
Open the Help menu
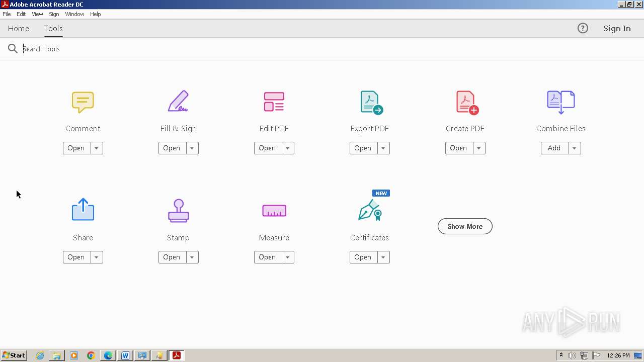pos(96,14)
